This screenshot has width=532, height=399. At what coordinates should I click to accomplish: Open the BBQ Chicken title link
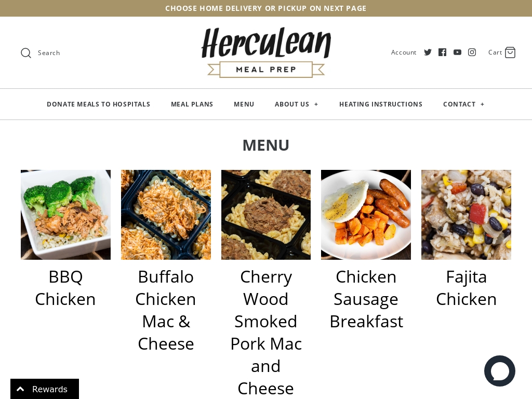(65, 288)
